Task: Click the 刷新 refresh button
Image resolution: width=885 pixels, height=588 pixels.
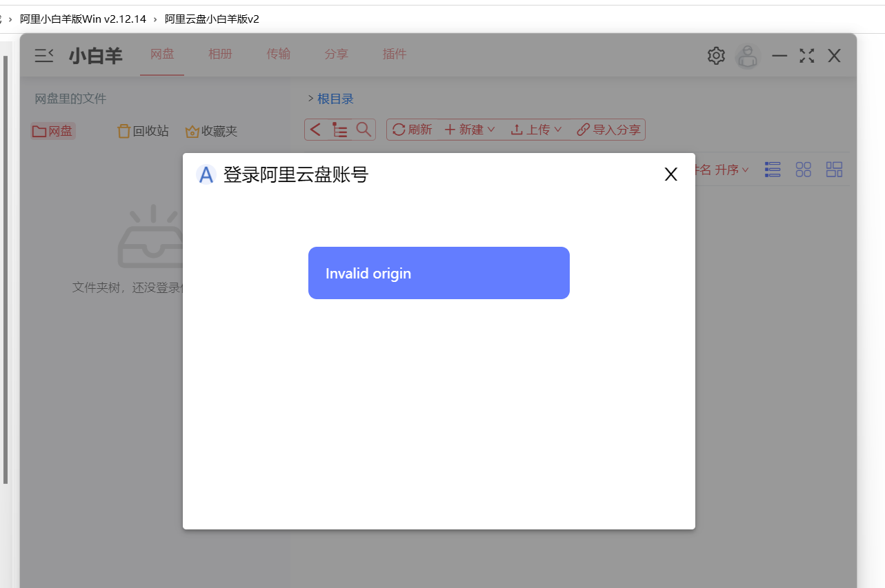Action: click(x=412, y=130)
